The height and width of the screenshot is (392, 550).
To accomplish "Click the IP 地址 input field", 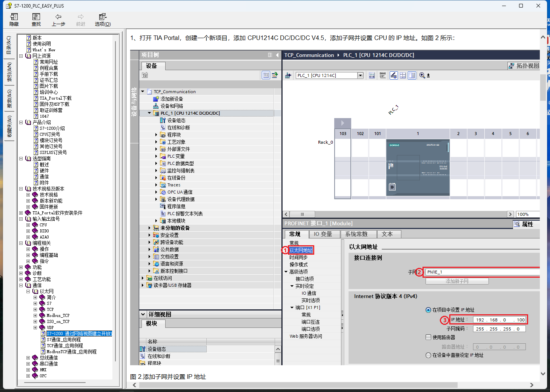I will (x=499, y=320).
